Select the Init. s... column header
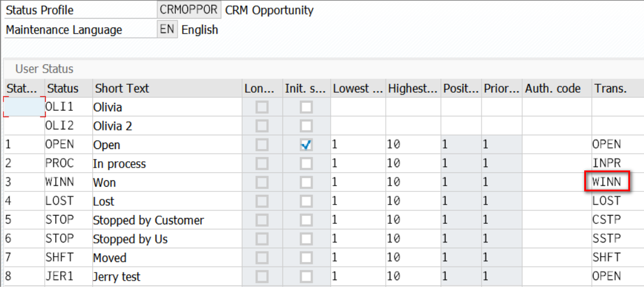 (306, 88)
